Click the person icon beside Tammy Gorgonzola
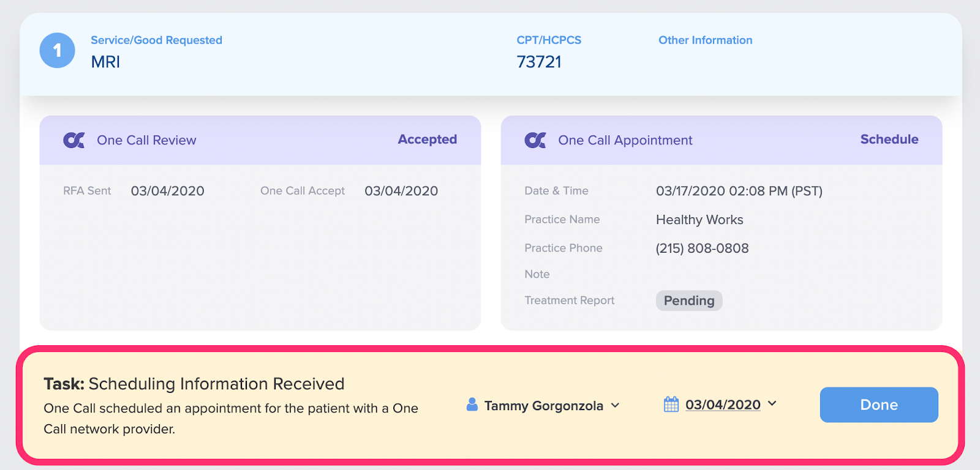Viewport: 980px width, 470px height. pos(472,405)
